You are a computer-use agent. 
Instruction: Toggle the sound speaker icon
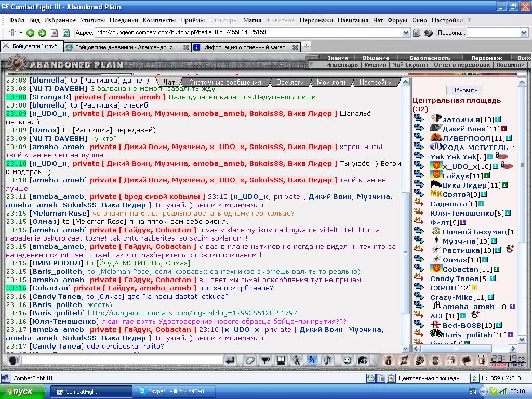click(328, 361)
